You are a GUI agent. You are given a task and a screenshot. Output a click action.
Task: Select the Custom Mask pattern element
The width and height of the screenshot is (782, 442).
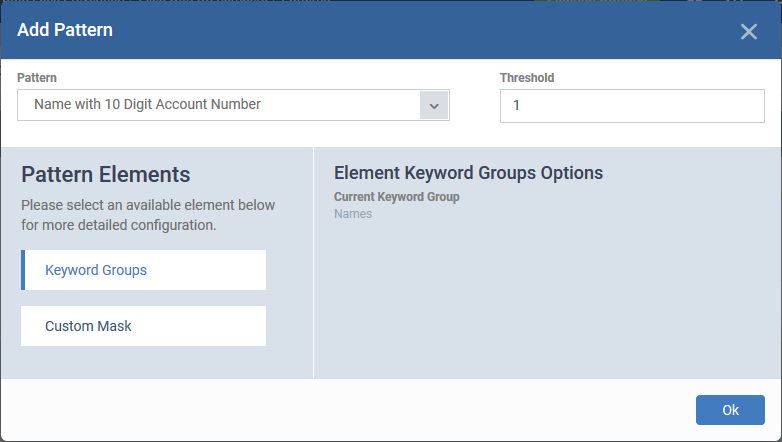pyautogui.click(x=144, y=326)
